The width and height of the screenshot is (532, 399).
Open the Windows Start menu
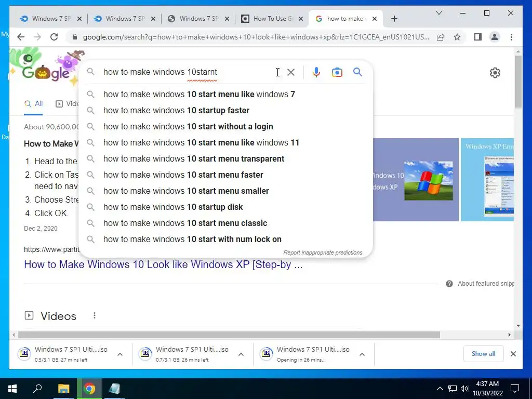click(x=12, y=389)
